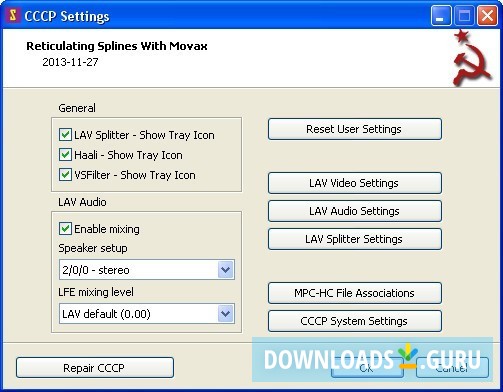
Task: Confirm with the OK button
Action: tap(367, 368)
